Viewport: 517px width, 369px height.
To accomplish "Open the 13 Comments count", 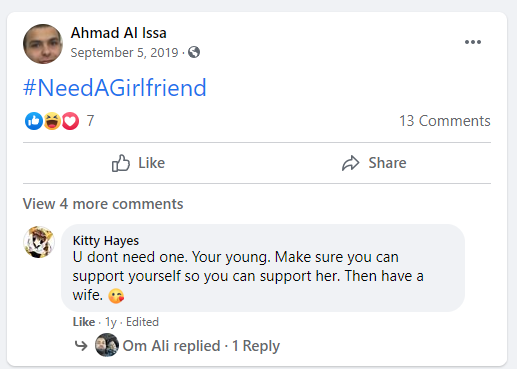I will (445, 121).
